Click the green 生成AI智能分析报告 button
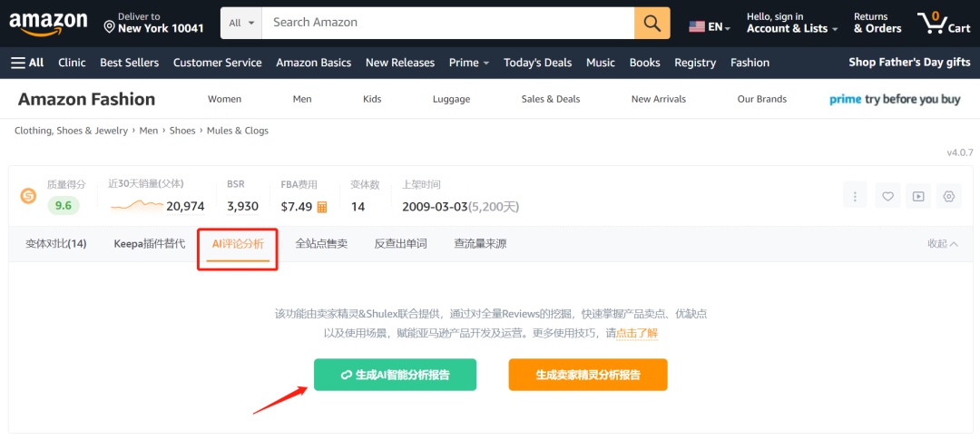Image resolution: width=980 pixels, height=440 pixels. pyautogui.click(x=395, y=375)
